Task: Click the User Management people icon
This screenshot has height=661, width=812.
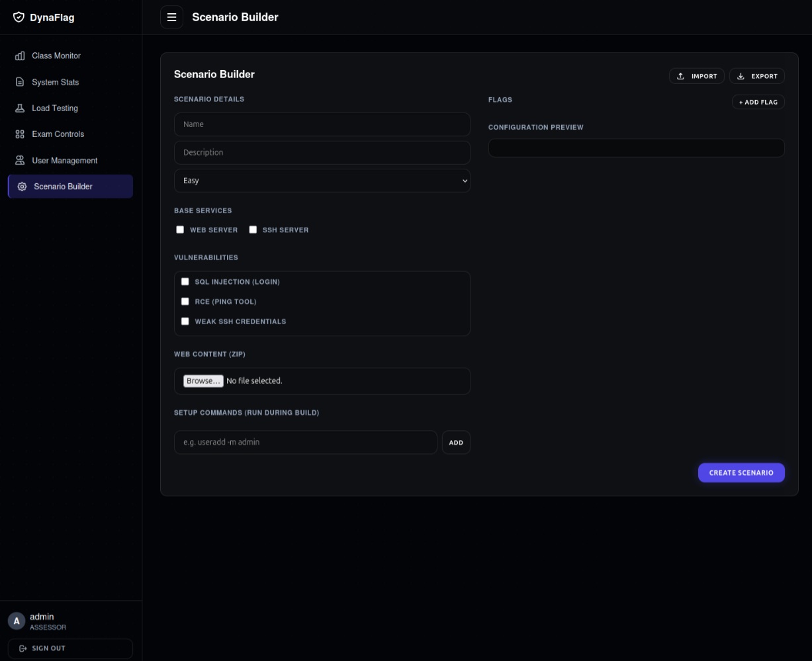Action: [20, 161]
